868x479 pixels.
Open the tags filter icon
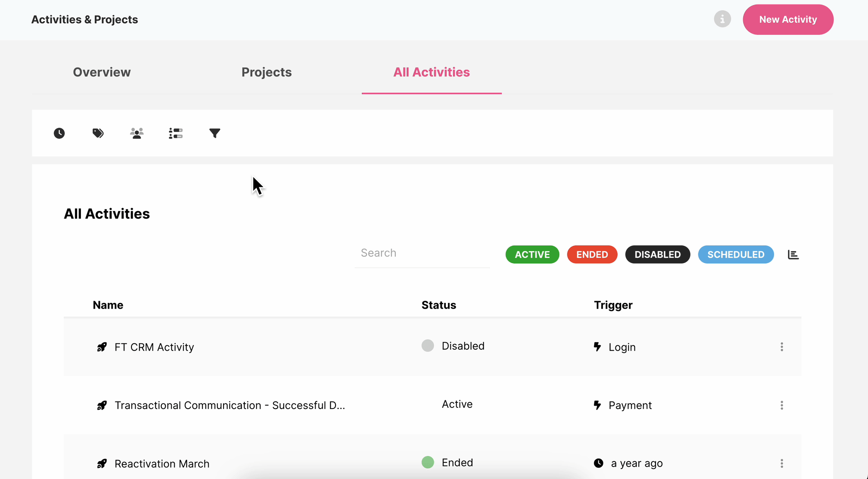(x=98, y=133)
